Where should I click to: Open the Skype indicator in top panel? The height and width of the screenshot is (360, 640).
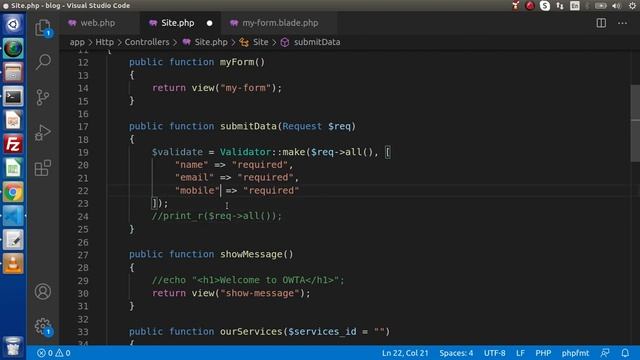[544, 6]
